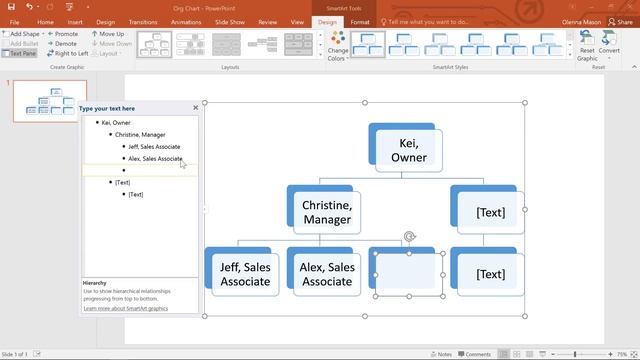Click the empty bullet line in text pane
The width and height of the screenshot is (640, 360).
[140, 170]
